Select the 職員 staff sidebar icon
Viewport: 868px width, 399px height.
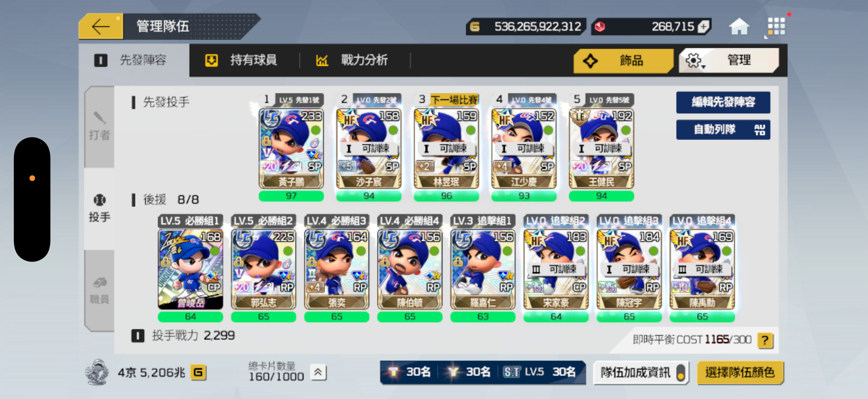[x=99, y=290]
